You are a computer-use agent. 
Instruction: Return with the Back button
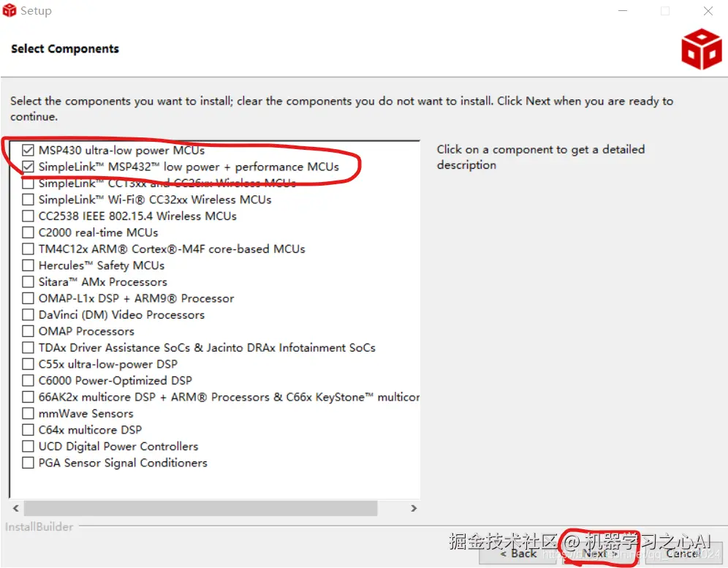pyautogui.click(x=518, y=553)
